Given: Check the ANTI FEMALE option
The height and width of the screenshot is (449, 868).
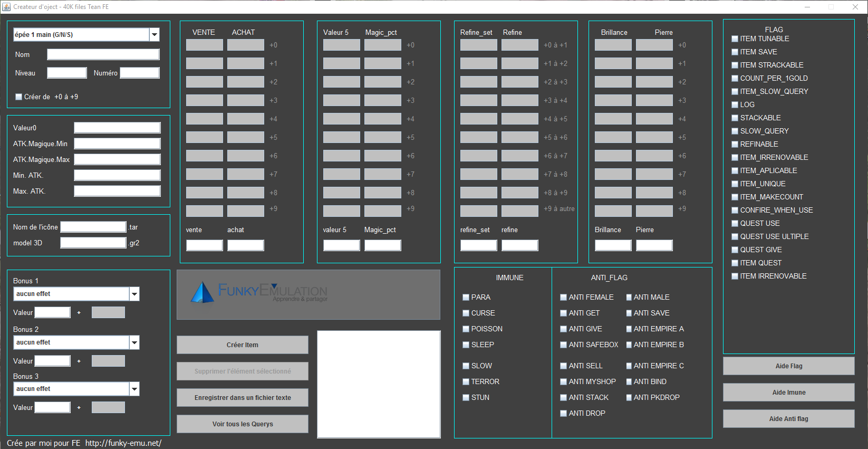Looking at the screenshot, I should coord(563,297).
